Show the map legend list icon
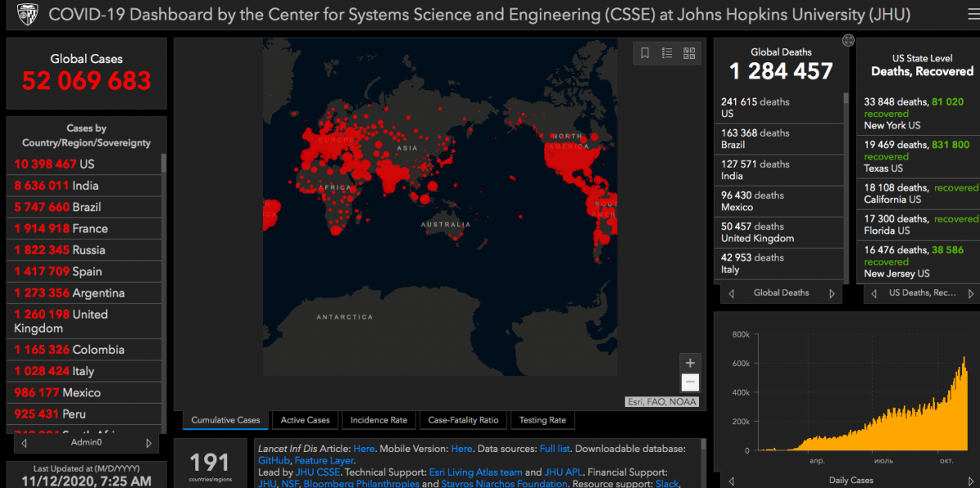 667,53
